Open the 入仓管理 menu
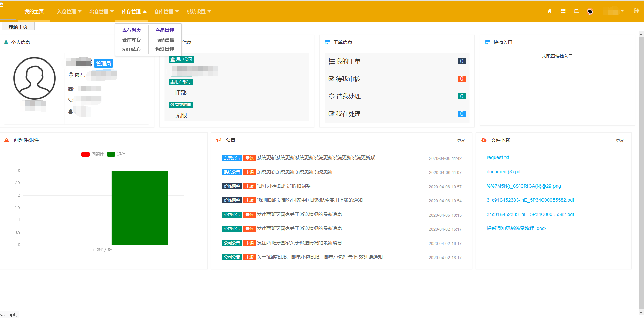 click(x=69, y=11)
